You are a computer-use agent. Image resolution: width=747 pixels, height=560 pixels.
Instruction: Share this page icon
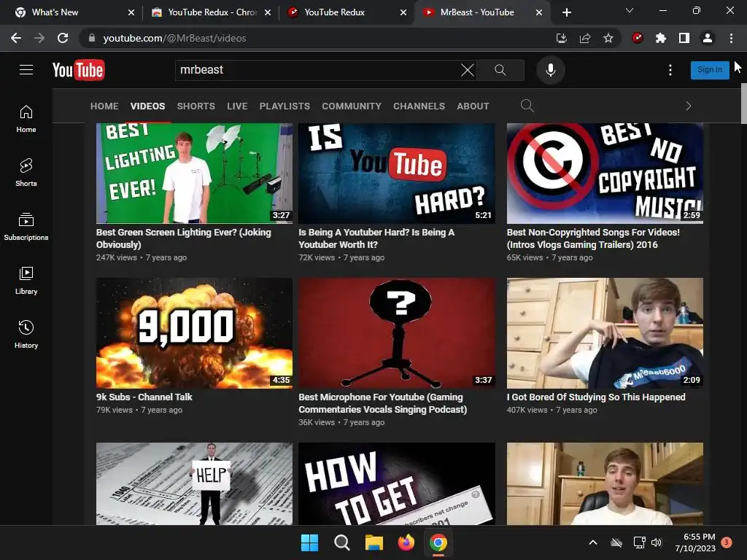point(585,38)
